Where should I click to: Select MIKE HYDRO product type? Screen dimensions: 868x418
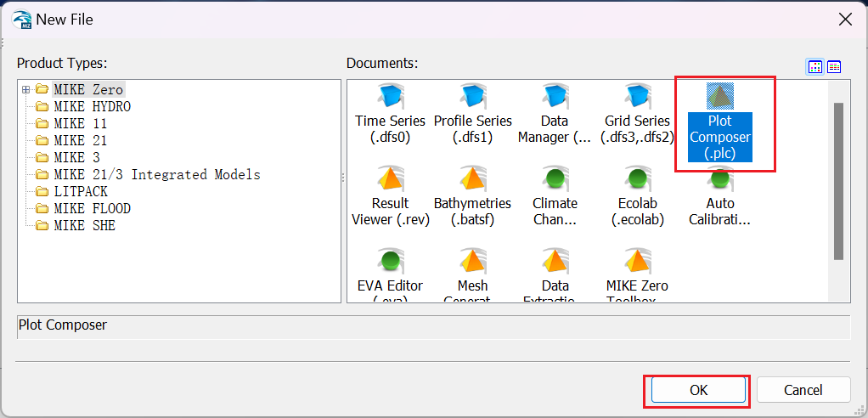pyautogui.click(x=92, y=106)
